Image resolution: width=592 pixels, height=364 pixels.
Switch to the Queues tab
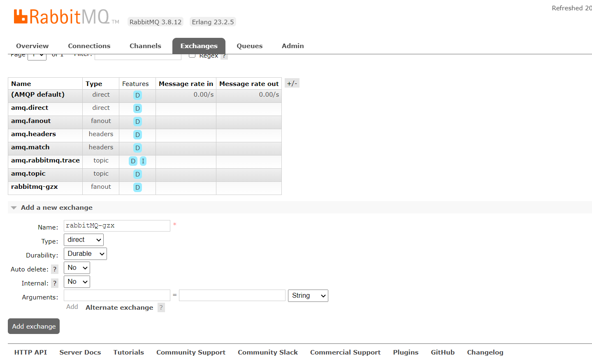click(249, 46)
